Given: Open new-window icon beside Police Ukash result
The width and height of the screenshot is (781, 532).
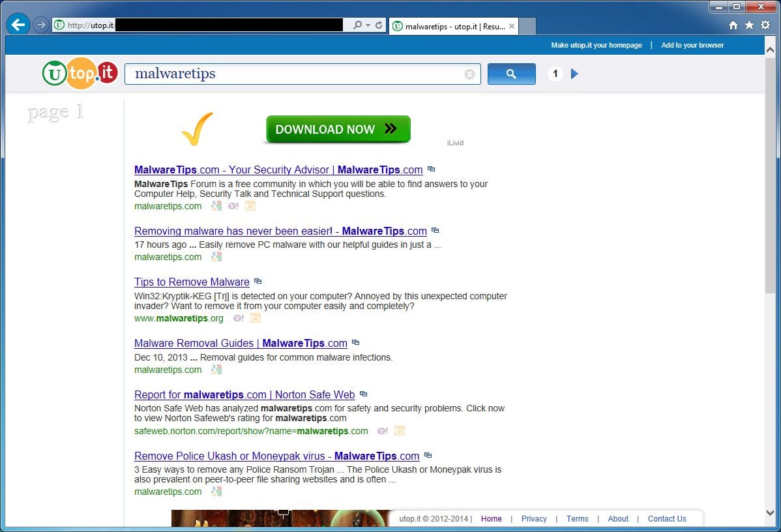Looking at the screenshot, I should point(428,455).
